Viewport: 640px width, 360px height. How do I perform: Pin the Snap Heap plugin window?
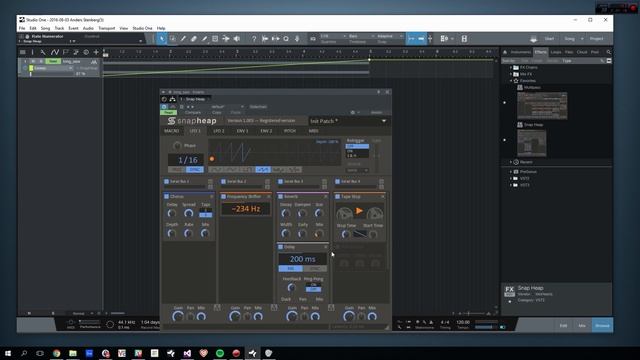[x=378, y=92]
